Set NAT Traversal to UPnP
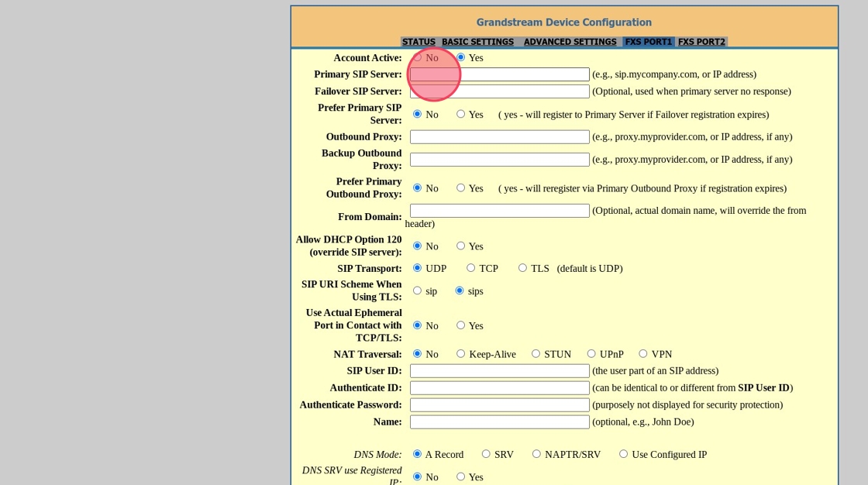The height and width of the screenshot is (485, 868). pyautogui.click(x=591, y=354)
